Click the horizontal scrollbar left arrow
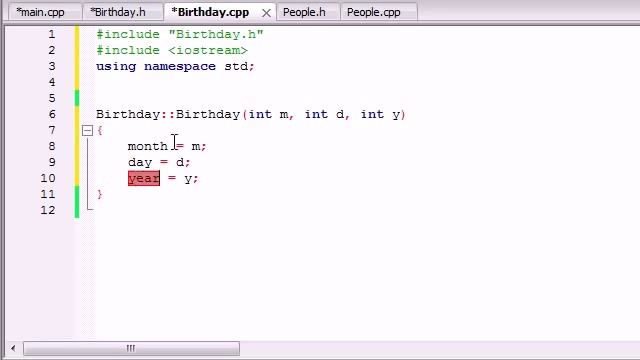Image resolution: width=640 pixels, height=360 pixels. (x=13, y=348)
